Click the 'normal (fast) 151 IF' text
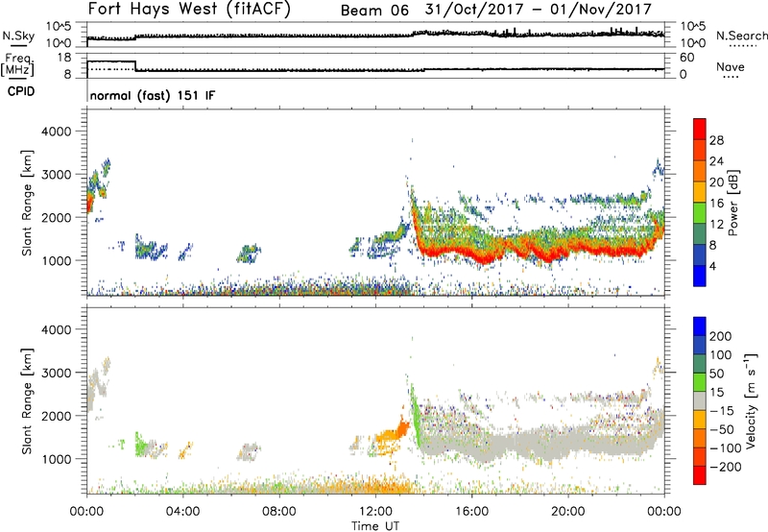This screenshot has width=768, height=532. [x=153, y=95]
